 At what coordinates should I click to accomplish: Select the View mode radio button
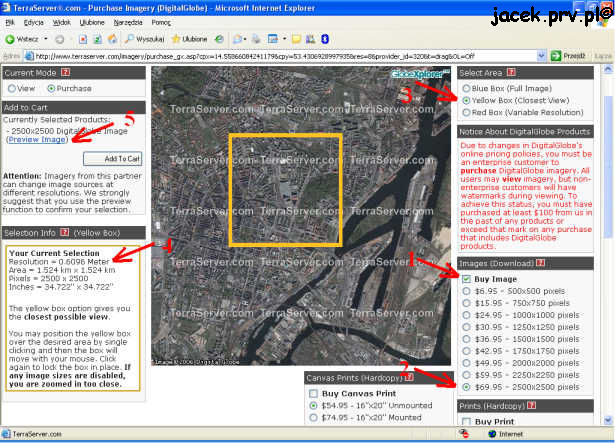[12, 88]
